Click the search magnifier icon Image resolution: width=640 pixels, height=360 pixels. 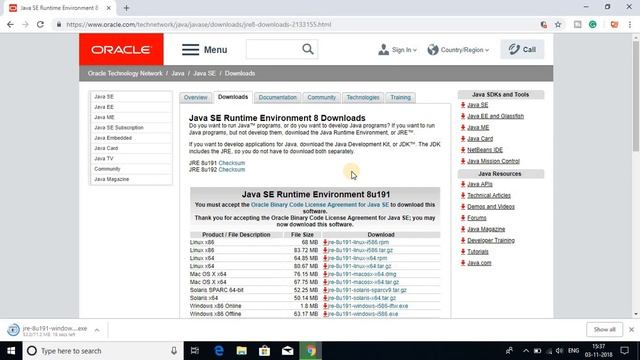pyautogui.click(x=308, y=49)
